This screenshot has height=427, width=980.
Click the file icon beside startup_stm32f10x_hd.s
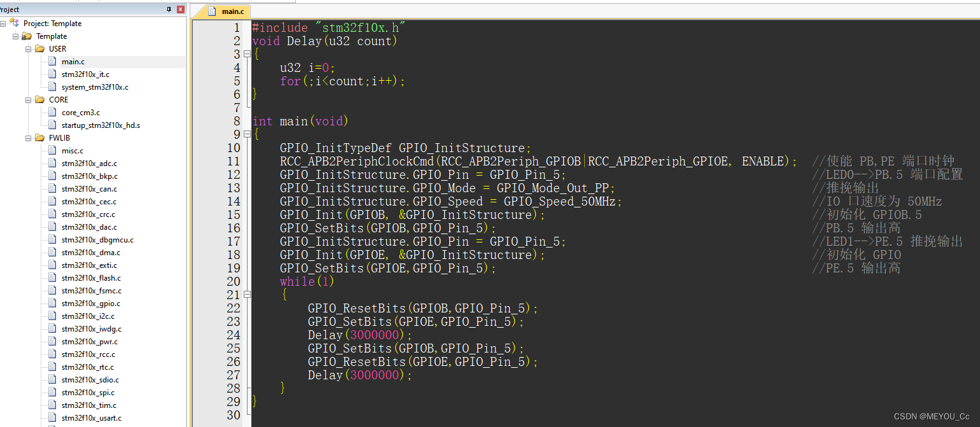pyautogui.click(x=52, y=125)
